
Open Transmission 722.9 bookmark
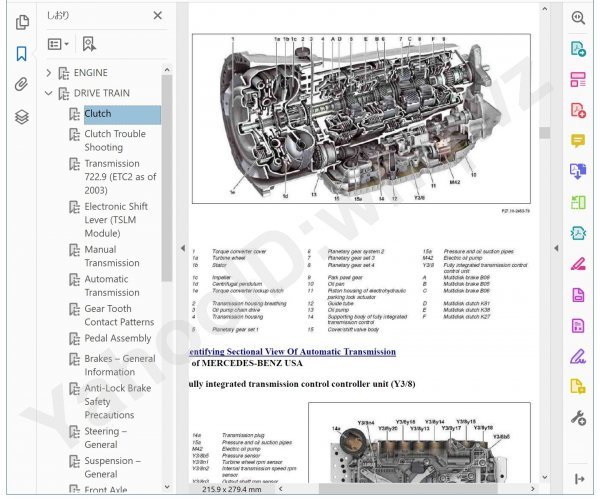pos(120,177)
